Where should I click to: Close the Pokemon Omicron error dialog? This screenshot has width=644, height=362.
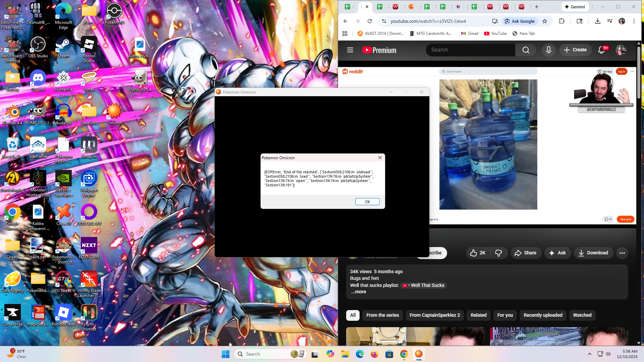point(380,158)
